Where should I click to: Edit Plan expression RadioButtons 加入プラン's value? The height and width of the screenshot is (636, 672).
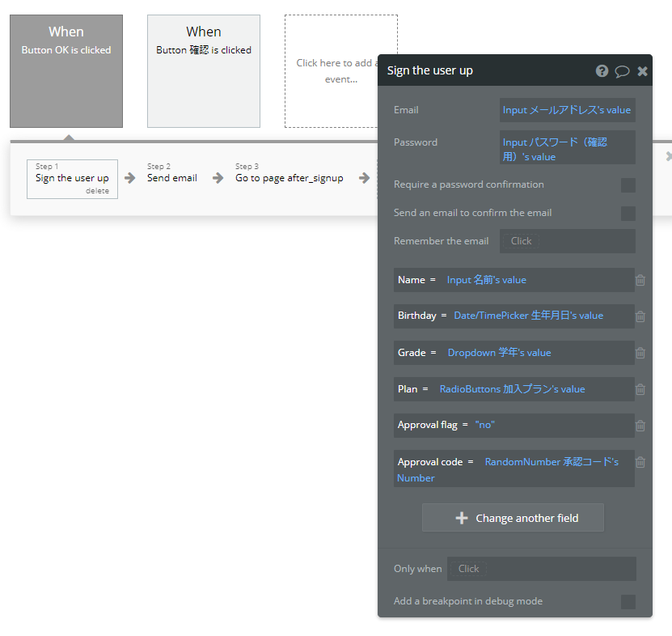click(x=512, y=389)
